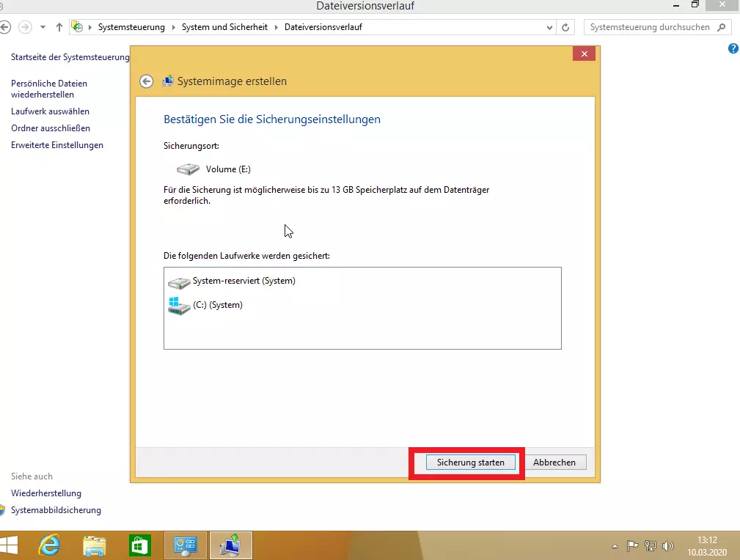
Task: Close the Systemimage erstellen dialog
Action: 585,54
